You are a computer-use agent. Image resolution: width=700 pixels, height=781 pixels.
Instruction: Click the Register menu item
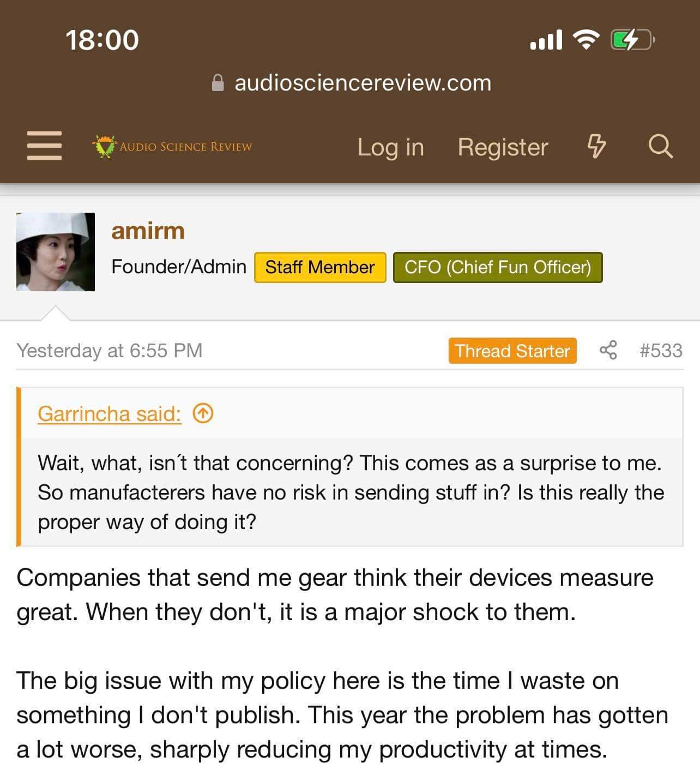(503, 147)
